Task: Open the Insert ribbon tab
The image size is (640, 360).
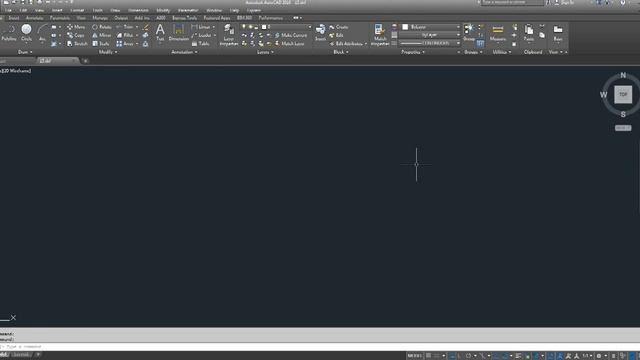Action: click(13, 18)
